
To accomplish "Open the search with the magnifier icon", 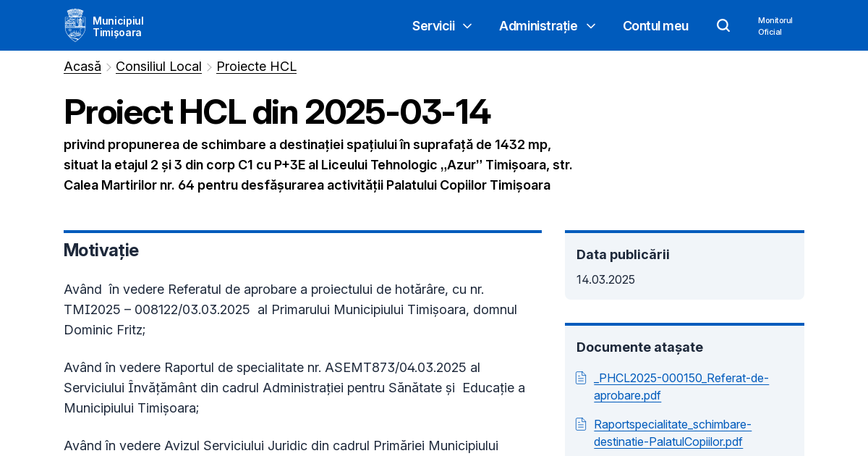I will 723,25.
